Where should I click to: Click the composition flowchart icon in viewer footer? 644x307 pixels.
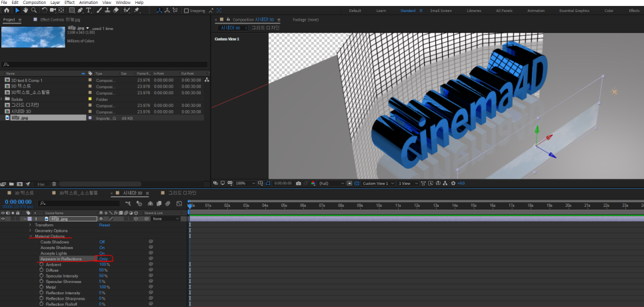coord(445,184)
